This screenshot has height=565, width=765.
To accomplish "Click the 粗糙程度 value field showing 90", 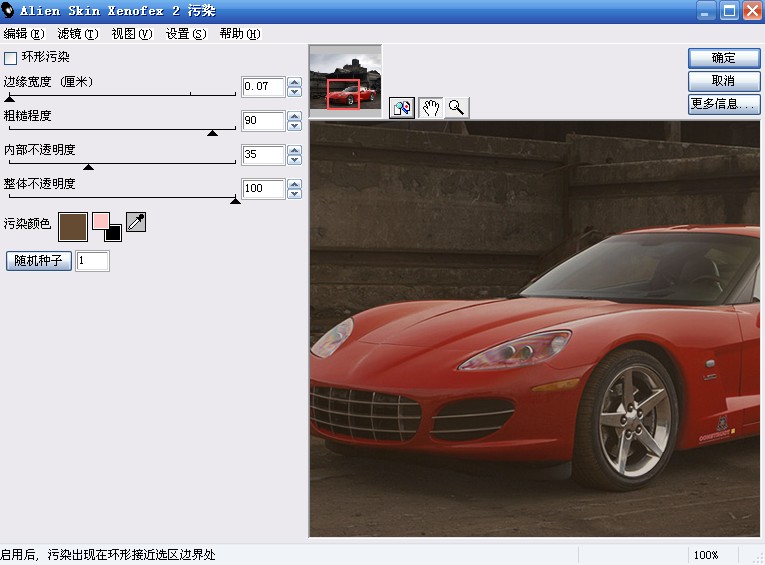I will tap(263, 121).
